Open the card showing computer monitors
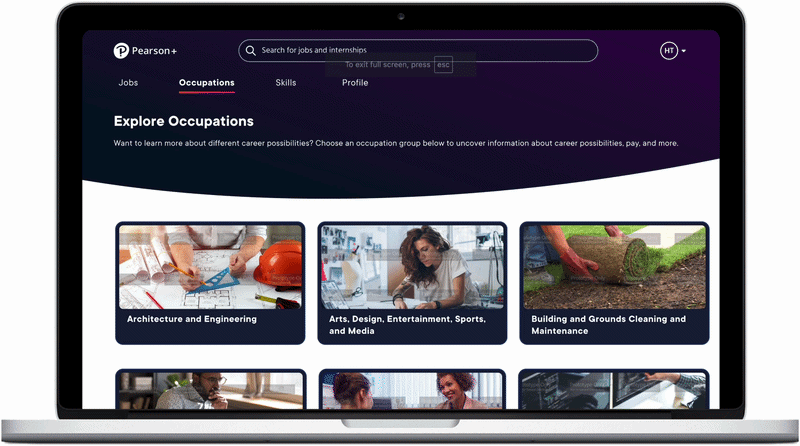This screenshot has height=446, width=800. pos(614,389)
